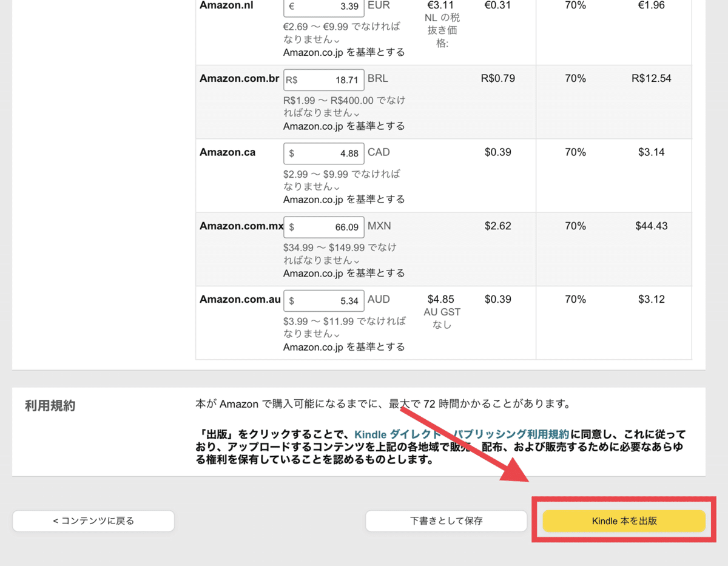Image resolution: width=728 pixels, height=566 pixels.
Task: Select Amazon.com.mx marketplace label
Action: (x=241, y=226)
